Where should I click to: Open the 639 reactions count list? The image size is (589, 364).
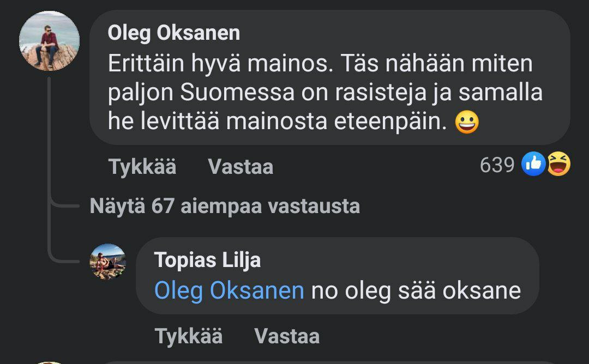[x=497, y=165]
